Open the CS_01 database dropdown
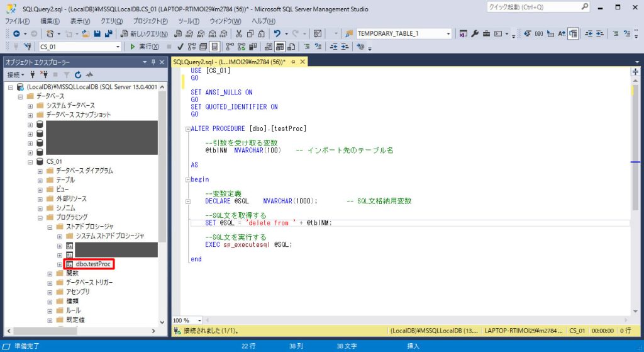 click(x=118, y=47)
